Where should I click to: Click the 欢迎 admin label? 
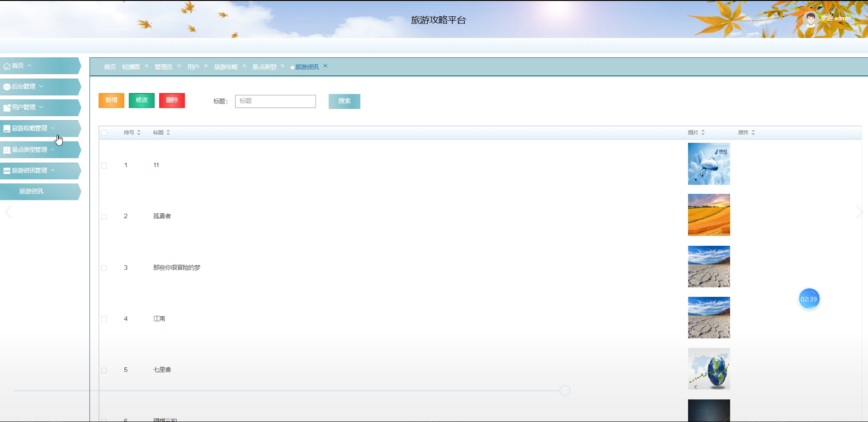(835, 19)
